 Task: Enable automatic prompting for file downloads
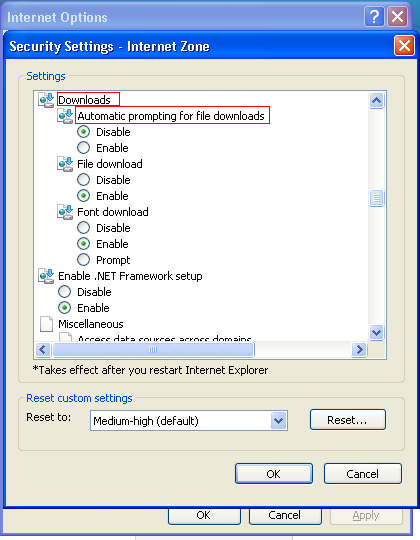point(83,148)
